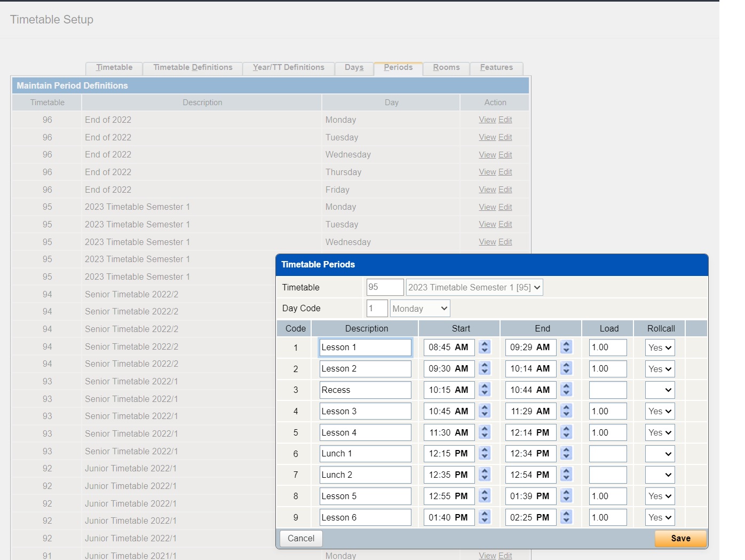Increment Lesson 1 start time with the spinner

pos(485,347)
